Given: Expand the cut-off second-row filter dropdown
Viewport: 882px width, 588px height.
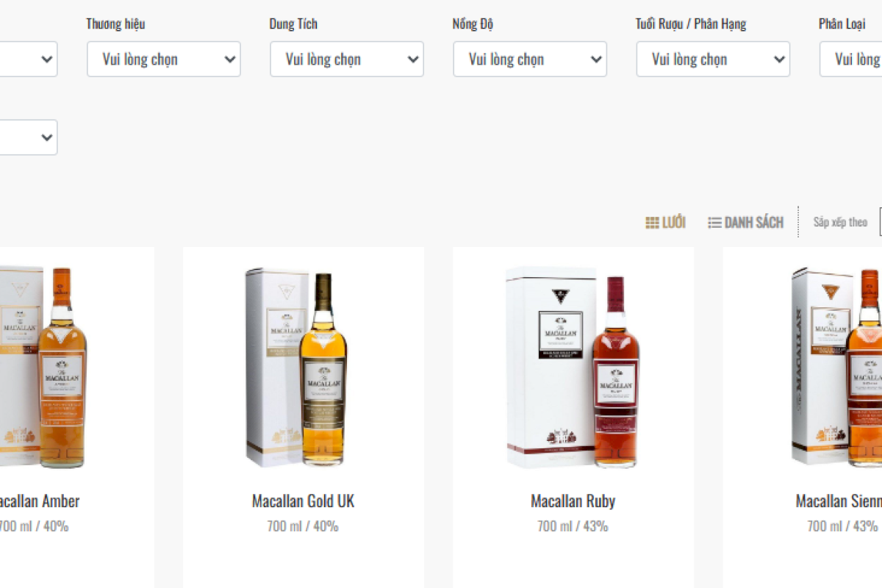Looking at the screenshot, I should [x=29, y=137].
